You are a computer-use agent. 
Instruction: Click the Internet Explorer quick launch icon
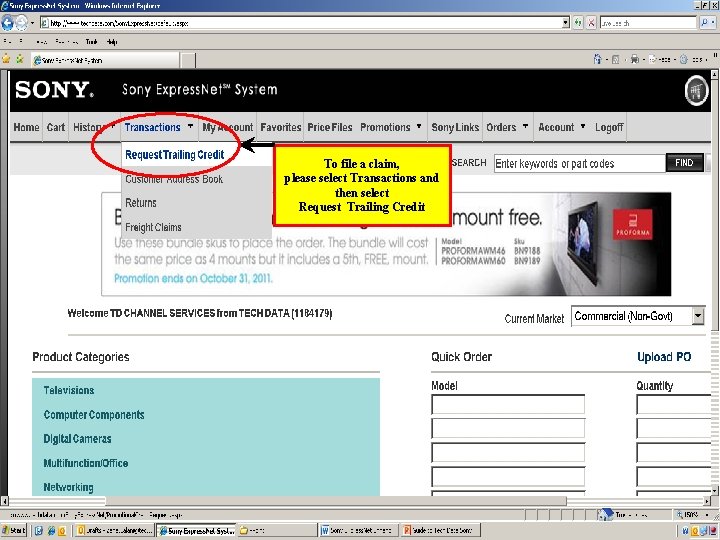point(51,531)
